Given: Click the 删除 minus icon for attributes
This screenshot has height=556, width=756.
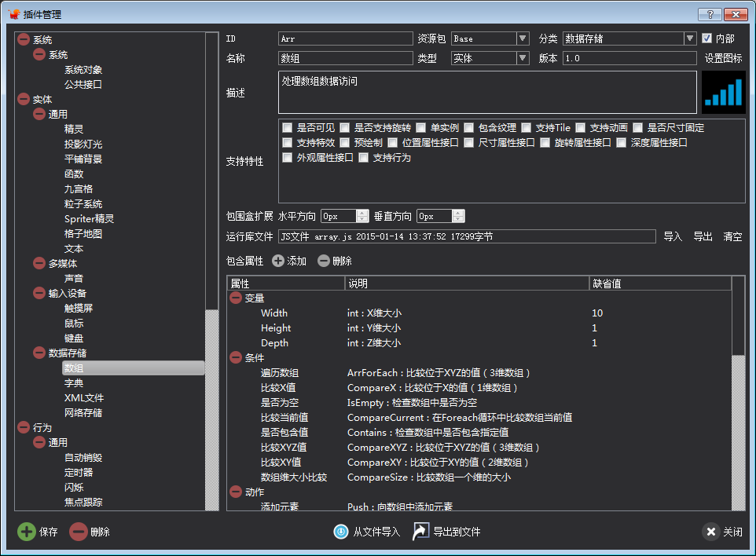Looking at the screenshot, I should pos(324,261).
